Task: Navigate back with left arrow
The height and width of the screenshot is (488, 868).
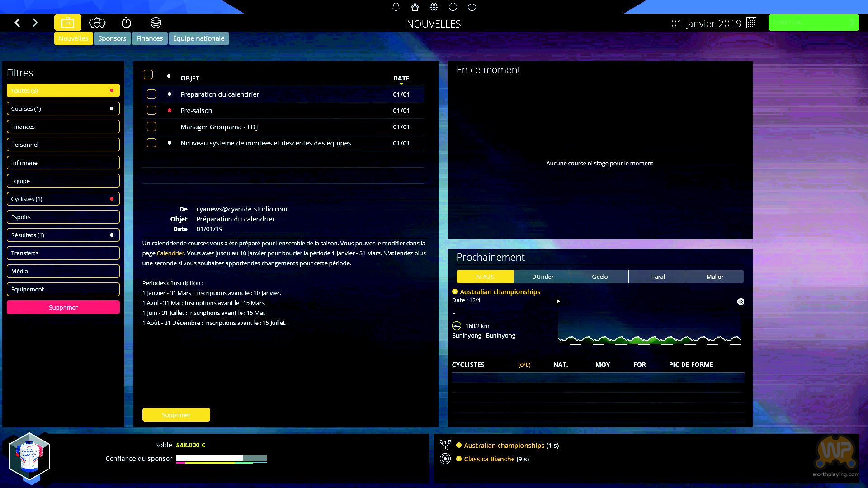Action: 17,23
